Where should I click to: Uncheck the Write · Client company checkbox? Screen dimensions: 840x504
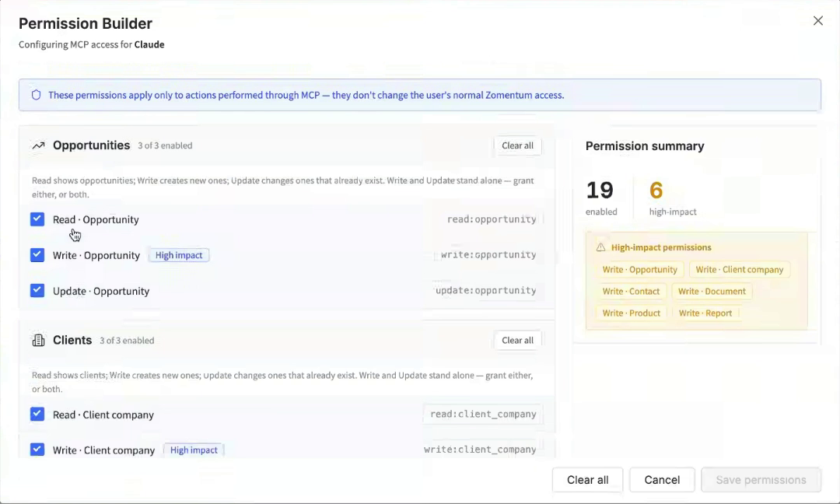(x=37, y=450)
